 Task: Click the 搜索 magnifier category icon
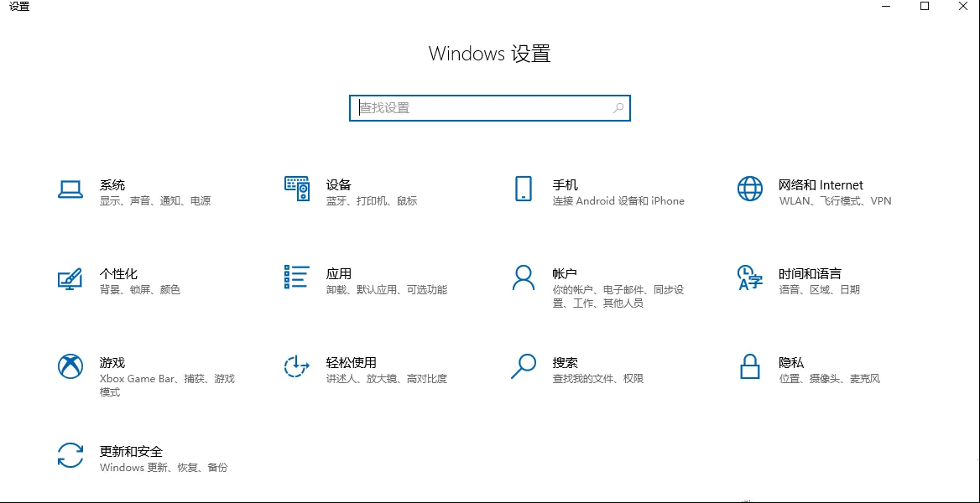point(523,366)
